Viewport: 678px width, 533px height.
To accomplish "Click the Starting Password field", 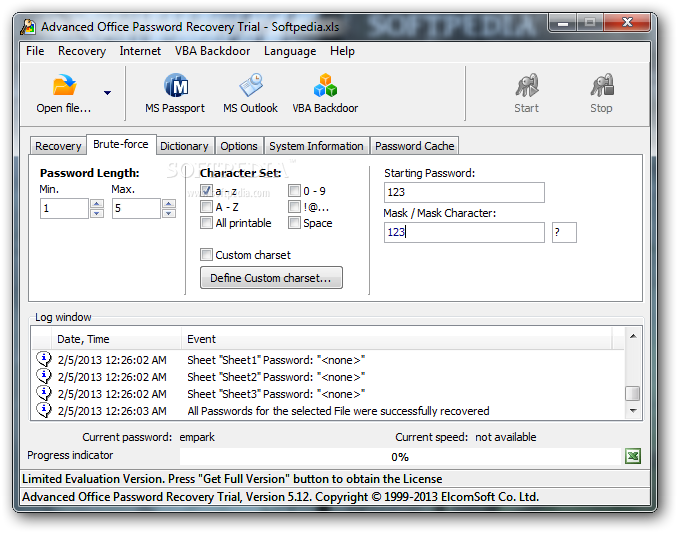I will (x=464, y=192).
